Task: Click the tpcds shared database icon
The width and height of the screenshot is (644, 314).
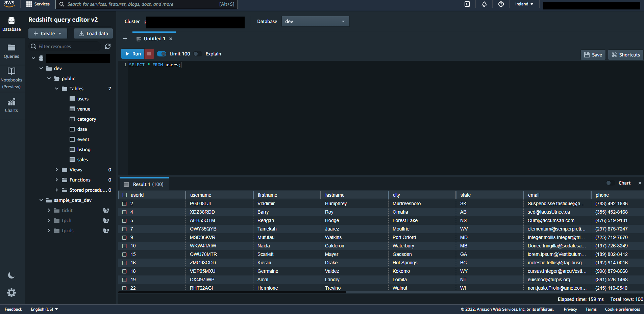Action: point(106,231)
